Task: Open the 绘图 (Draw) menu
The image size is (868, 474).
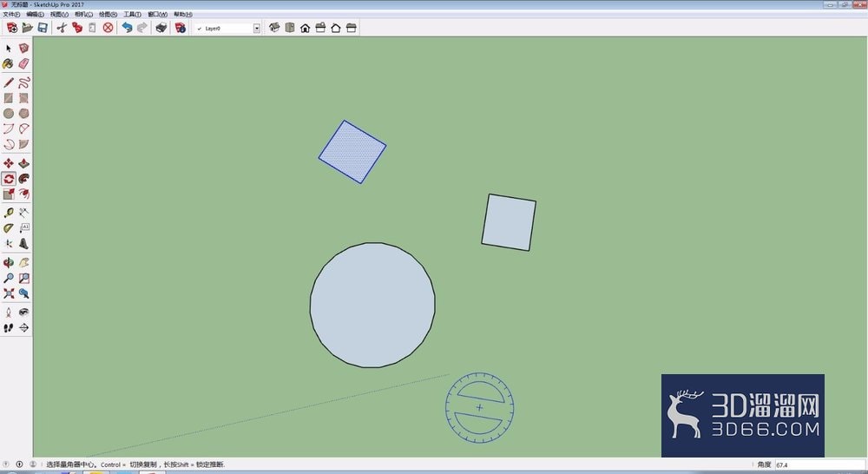Action: pyautogui.click(x=108, y=15)
